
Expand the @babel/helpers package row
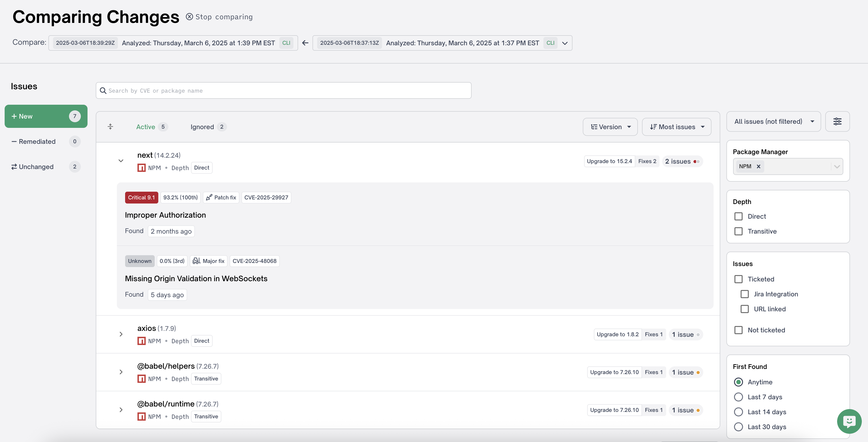tap(121, 372)
